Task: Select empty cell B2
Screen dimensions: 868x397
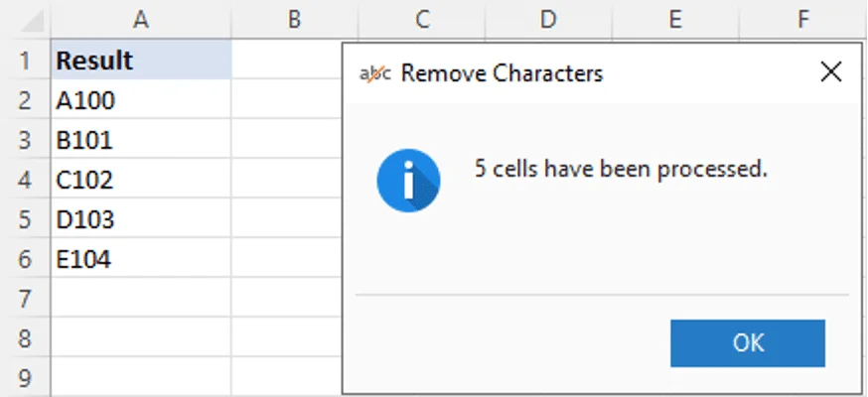Action: pos(286,100)
